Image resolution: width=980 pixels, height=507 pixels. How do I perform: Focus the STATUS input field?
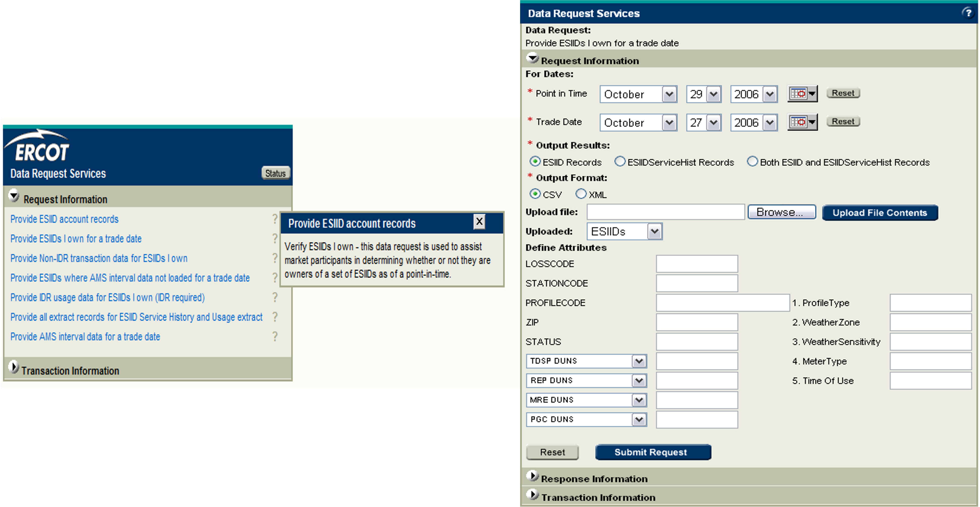(x=697, y=341)
